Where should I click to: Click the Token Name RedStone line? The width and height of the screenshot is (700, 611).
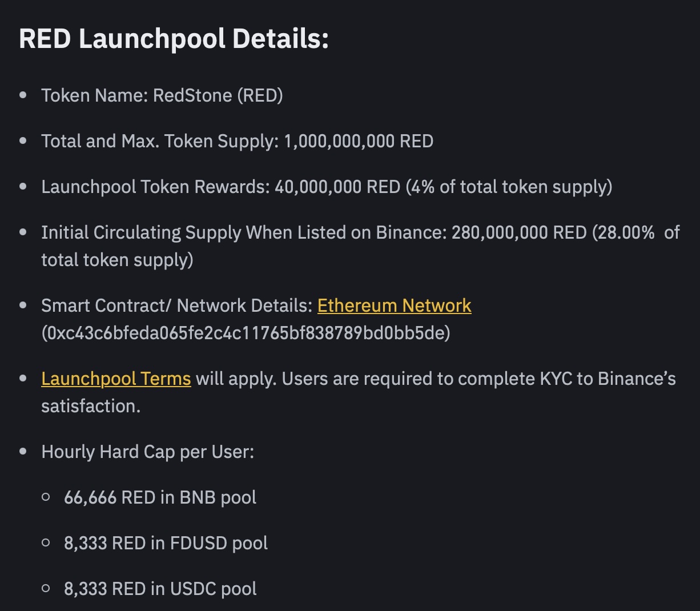162,95
